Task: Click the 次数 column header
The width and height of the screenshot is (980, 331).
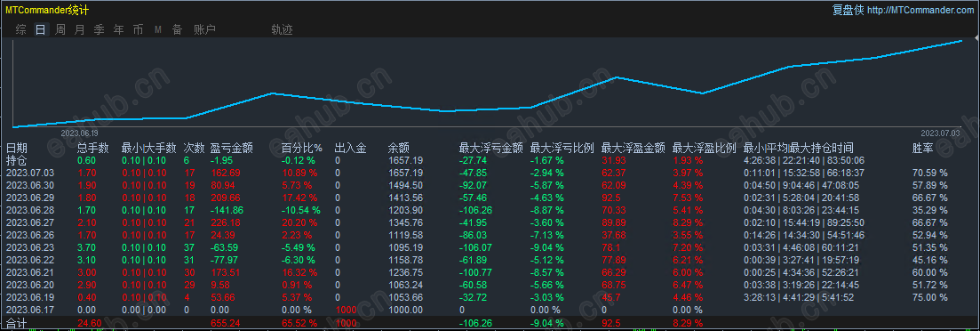Action: 195,149
